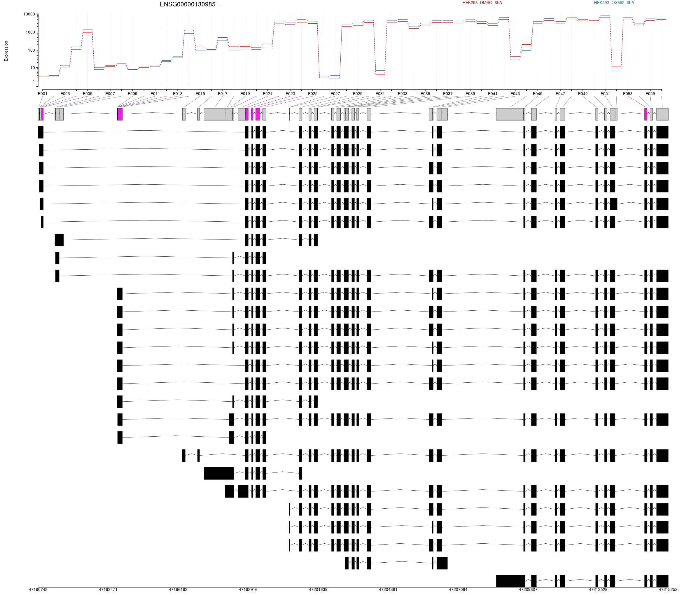Click the exon label E013
Viewport: 700px width, 595px height.
pyautogui.click(x=178, y=94)
